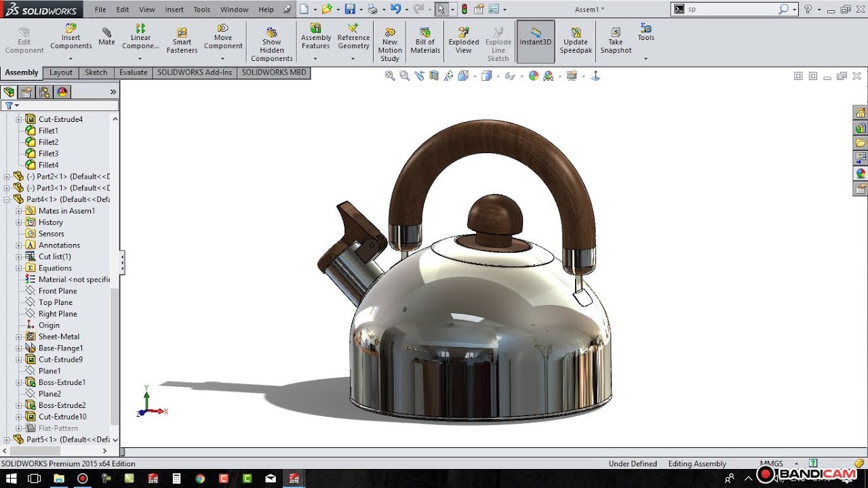Click Show Hidden Components
The image size is (868, 488).
[272, 45]
